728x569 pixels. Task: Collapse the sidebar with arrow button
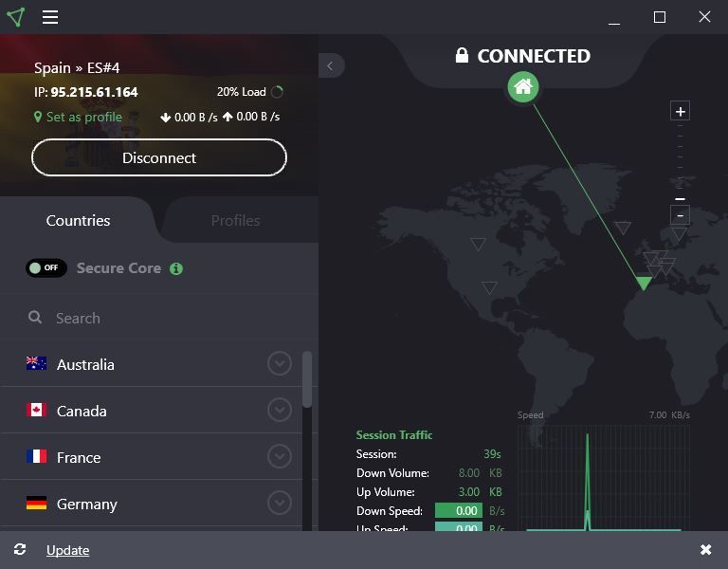tap(330, 65)
